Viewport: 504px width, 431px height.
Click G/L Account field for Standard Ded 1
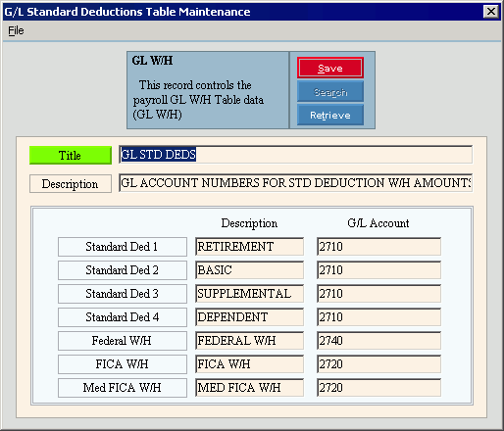click(378, 247)
